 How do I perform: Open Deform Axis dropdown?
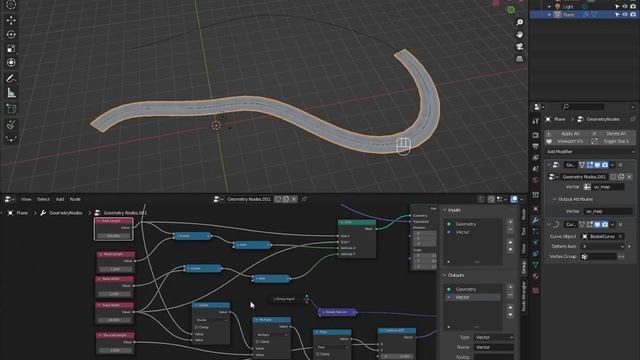(x=603, y=247)
